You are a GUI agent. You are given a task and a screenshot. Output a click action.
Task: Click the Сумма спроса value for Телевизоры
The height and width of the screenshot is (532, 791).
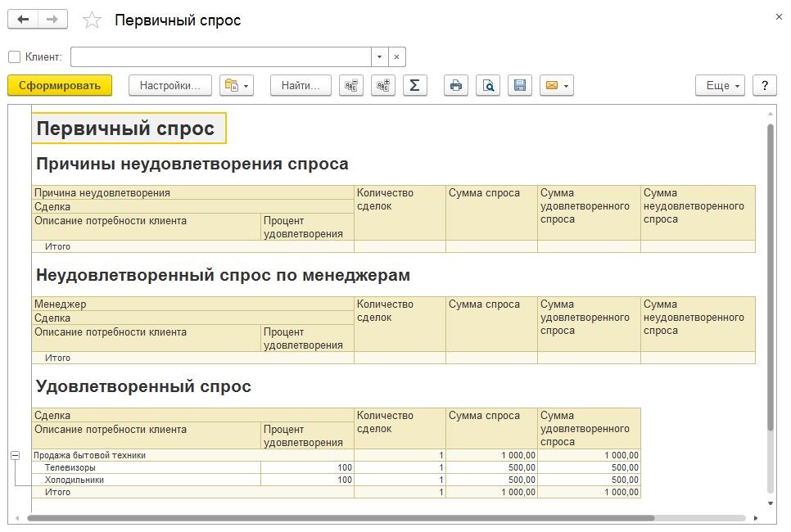click(x=492, y=467)
